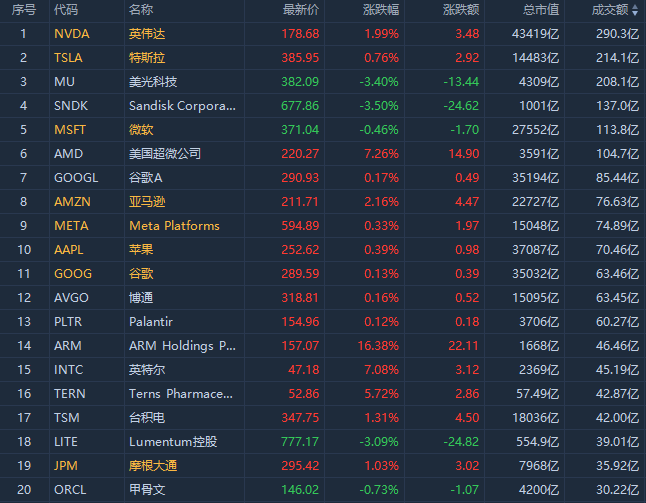Open the TSLA ticker code
The width and height of the screenshot is (646, 503).
click(x=70, y=58)
